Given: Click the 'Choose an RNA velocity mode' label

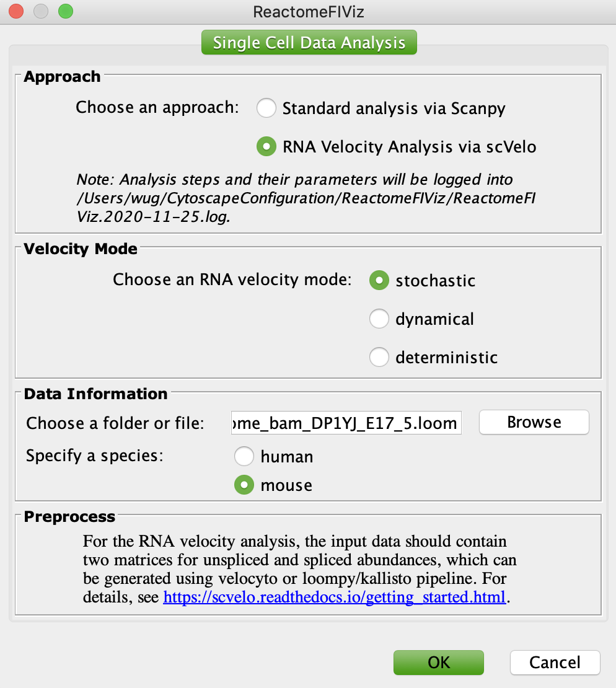Looking at the screenshot, I should (x=232, y=280).
